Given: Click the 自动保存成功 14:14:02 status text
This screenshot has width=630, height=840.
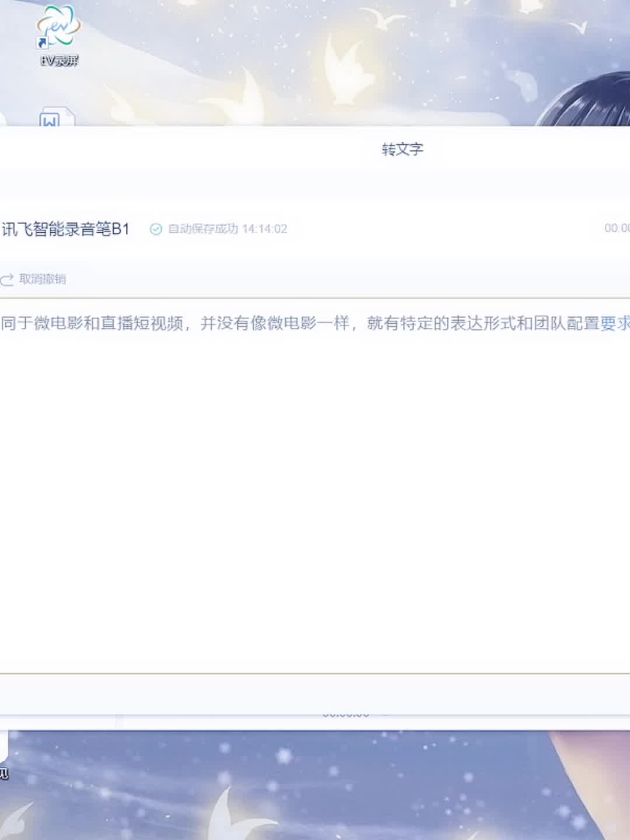Looking at the screenshot, I should (x=228, y=229).
